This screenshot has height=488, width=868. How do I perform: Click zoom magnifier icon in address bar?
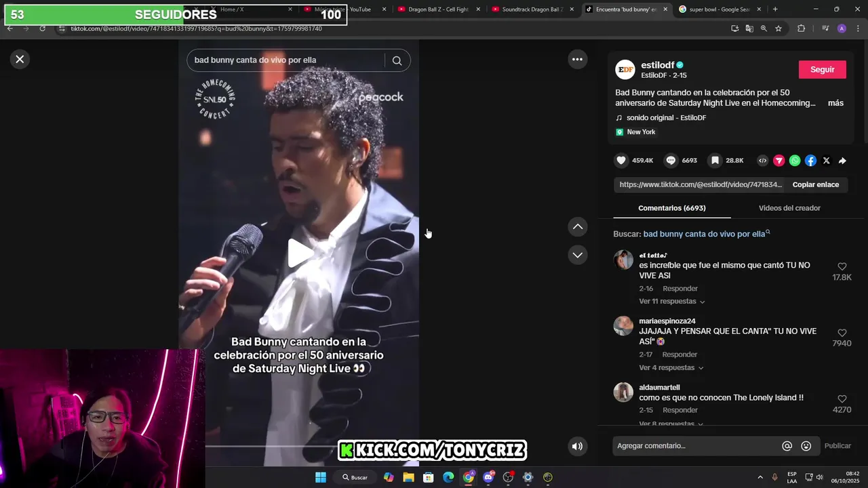pos(764,28)
